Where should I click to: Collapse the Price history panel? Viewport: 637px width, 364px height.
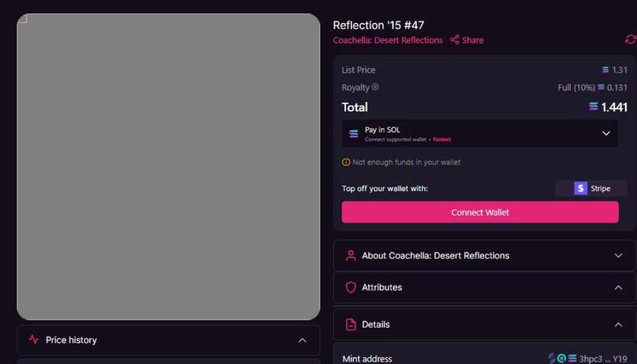[302, 340]
